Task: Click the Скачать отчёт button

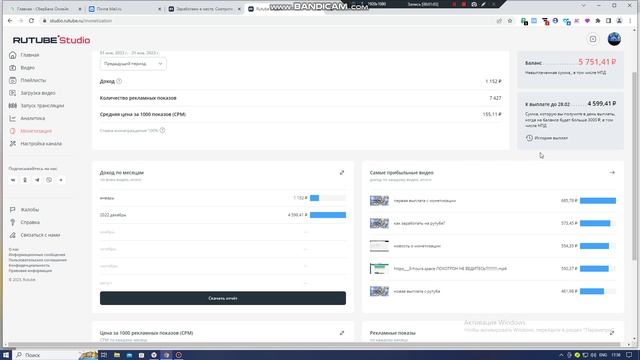Action: (223, 298)
